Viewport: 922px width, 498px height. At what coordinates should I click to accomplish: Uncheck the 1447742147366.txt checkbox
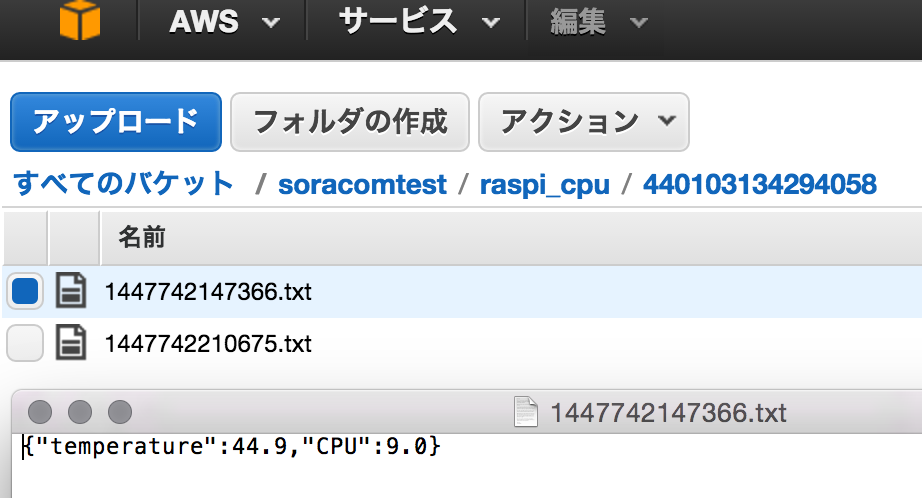click(25, 291)
